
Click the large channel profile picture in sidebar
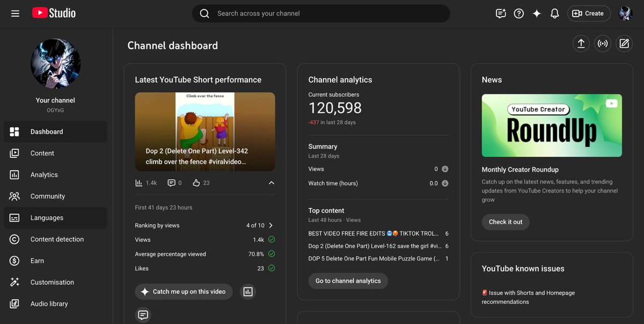pyautogui.click(x=55, y=64)
